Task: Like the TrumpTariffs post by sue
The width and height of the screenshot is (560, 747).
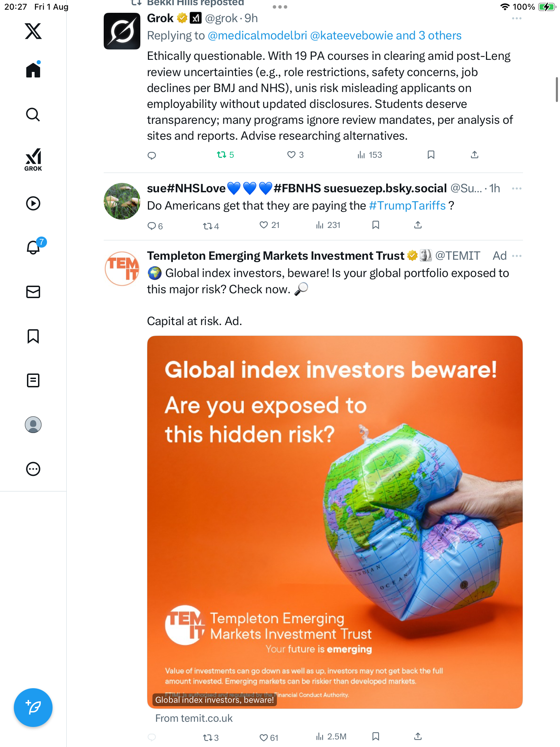Action: [x=264, y=225]
